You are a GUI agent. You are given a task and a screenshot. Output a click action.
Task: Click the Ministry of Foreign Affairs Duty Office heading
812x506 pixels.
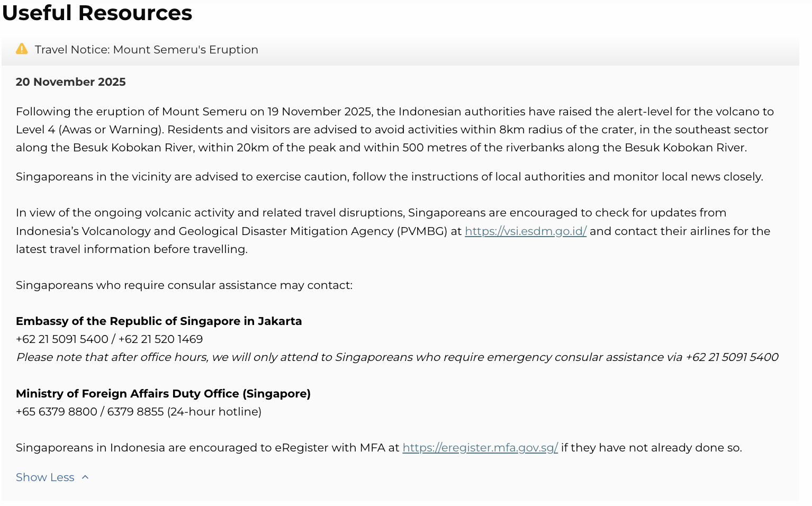pyautogui.click(x=163, y=394)
